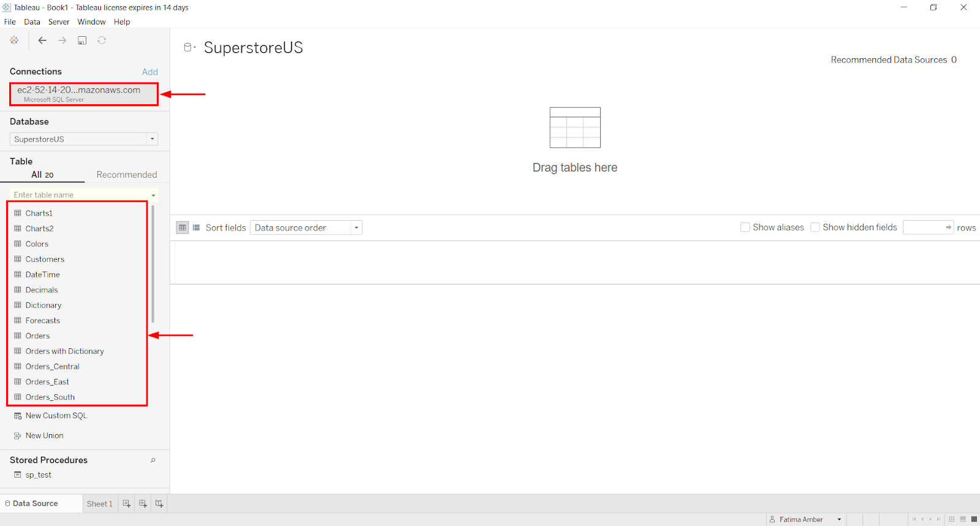980x526 pixels.
Task: Open the Server menu
Action: click(59, 22)
